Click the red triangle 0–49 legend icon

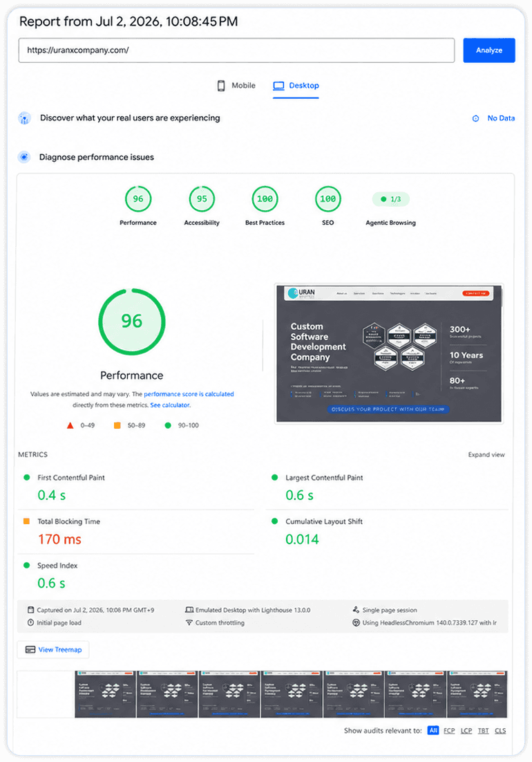click(x=70, y=425)
